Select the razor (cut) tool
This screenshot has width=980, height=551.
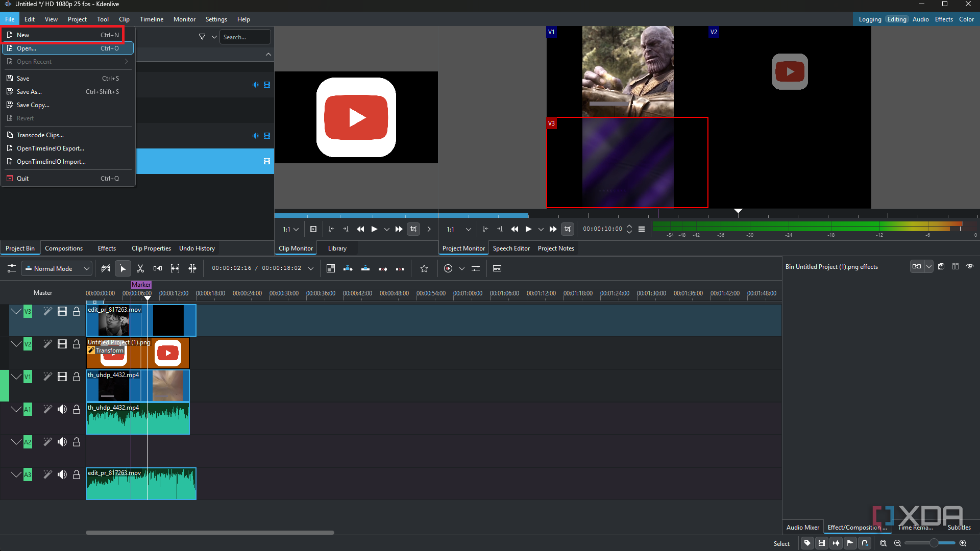click(x=140, y=269)
